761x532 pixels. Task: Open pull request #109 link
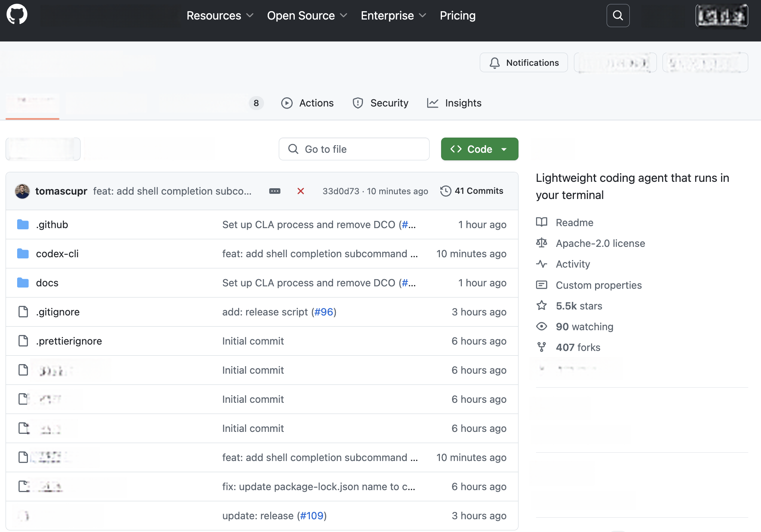[311, 516]
